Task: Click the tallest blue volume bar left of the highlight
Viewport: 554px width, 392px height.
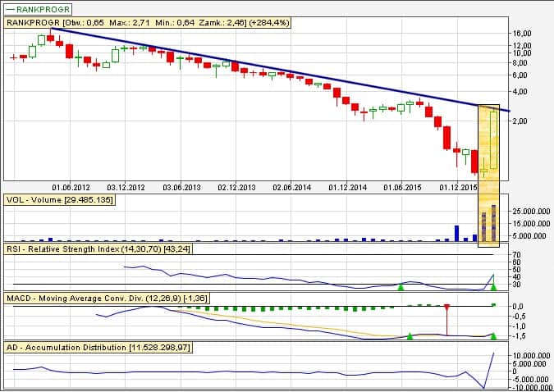Action: pos(456,233)
